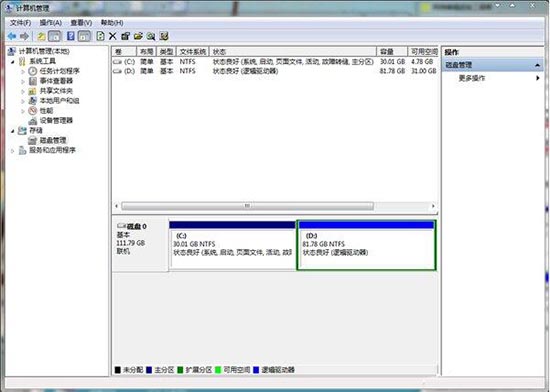Screen dimensions: 550x392
Task: Click the 31.00 GB free space cell
Action: [424, 71]
